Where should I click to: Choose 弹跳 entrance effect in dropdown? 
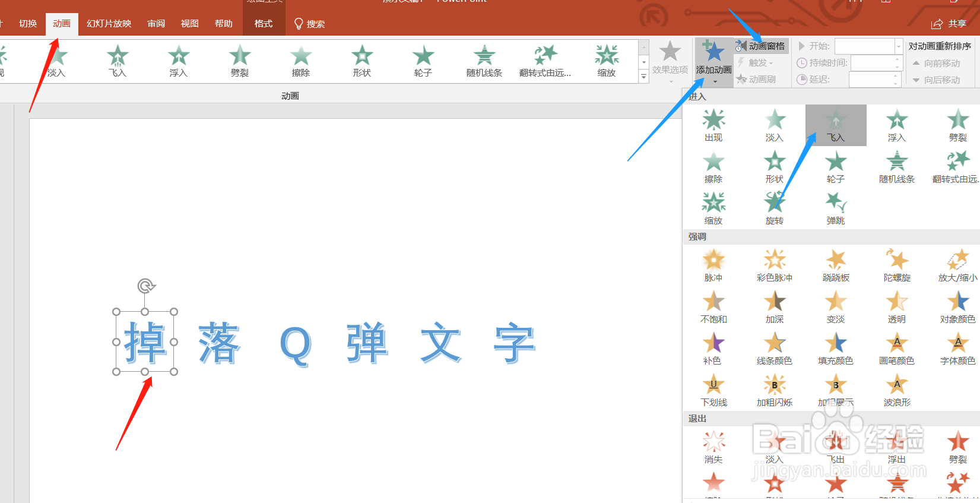click(x=836, y=208)
